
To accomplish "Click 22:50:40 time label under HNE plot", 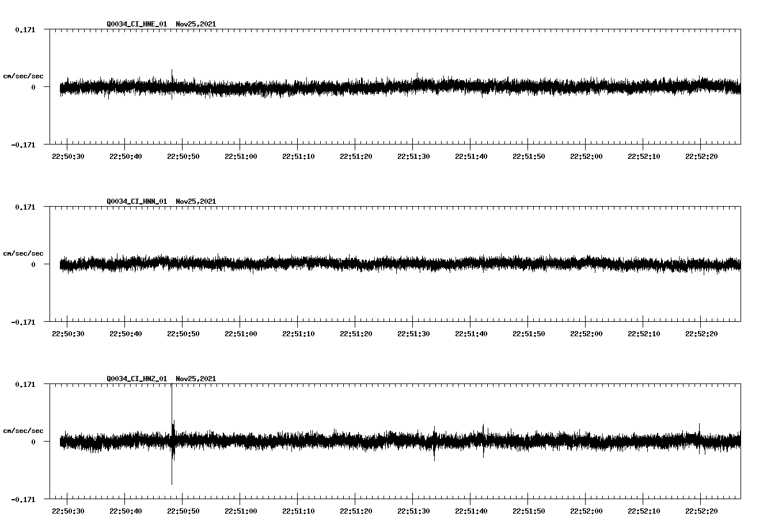I will click(126, 156).
